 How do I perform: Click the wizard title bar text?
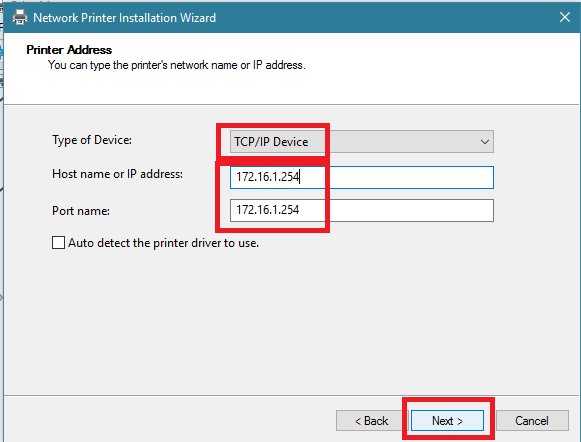point(124,18)
